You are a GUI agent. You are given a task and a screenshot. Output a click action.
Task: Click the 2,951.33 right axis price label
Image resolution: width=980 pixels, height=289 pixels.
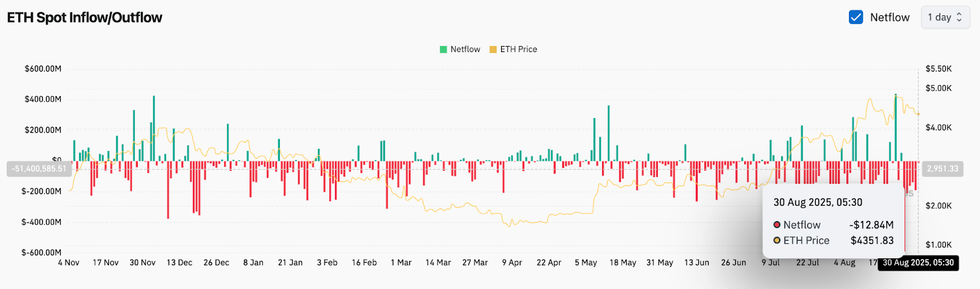coord(943,169)
